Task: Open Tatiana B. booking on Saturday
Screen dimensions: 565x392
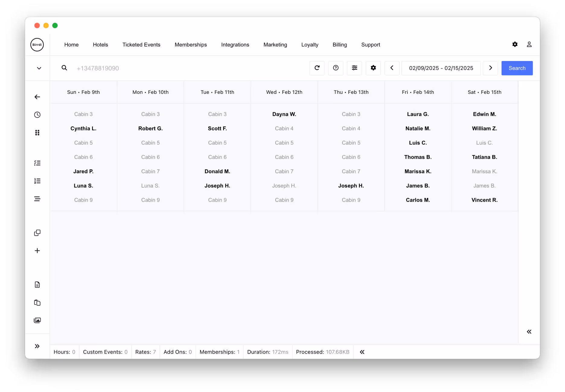Action: point(484,157)
